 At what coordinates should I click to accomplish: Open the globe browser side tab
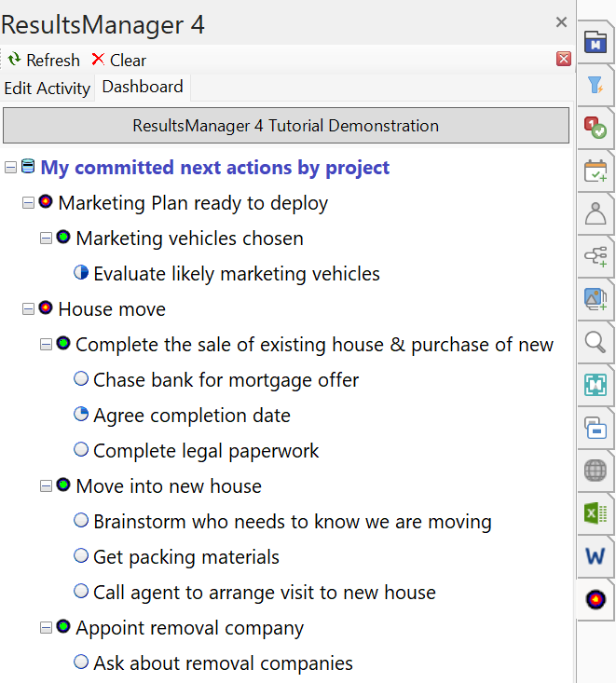(x=595, y=471)
